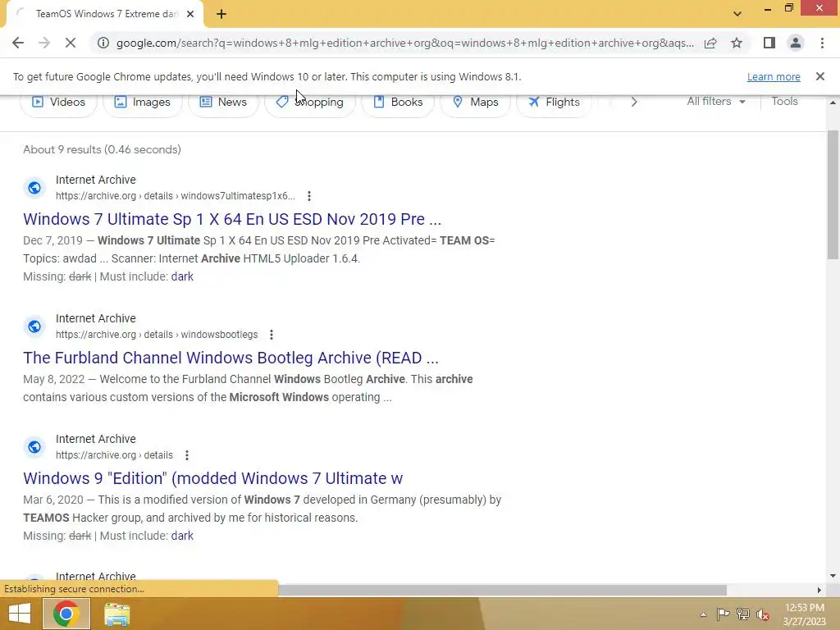The width and height of the screenshot is (840, 630).
Task: Click favicon of the Windows 9 Edition result
Action: [34, 447]
